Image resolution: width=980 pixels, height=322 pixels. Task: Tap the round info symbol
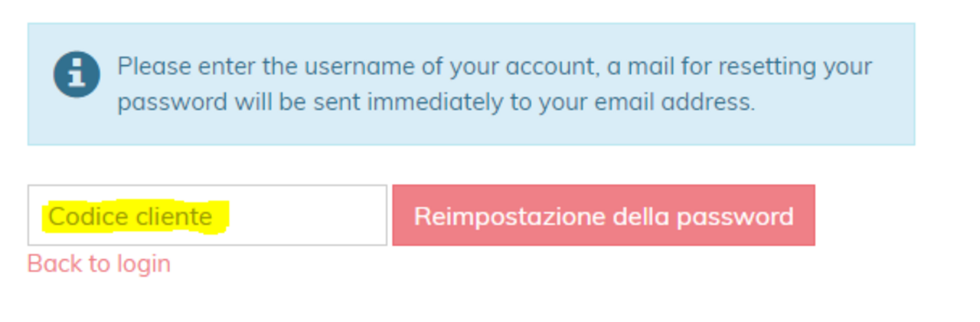point(77,74)
